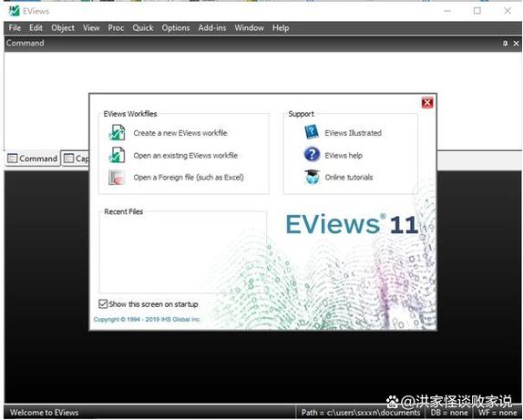
Task: Click the Create a new EViews workfile icon
Action: [x=117, y=132]
